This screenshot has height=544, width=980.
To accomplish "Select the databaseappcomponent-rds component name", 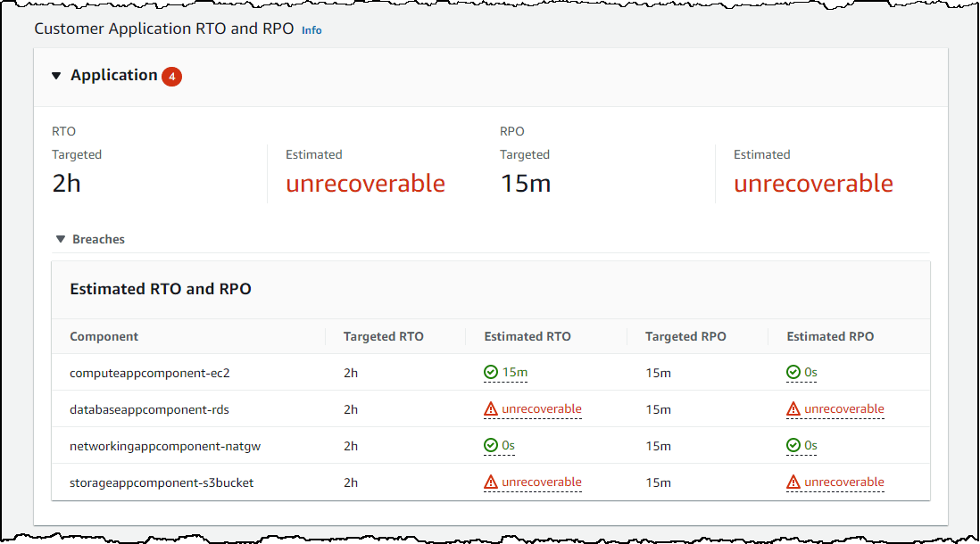I will pyautogui.click(x=149, y=409).
